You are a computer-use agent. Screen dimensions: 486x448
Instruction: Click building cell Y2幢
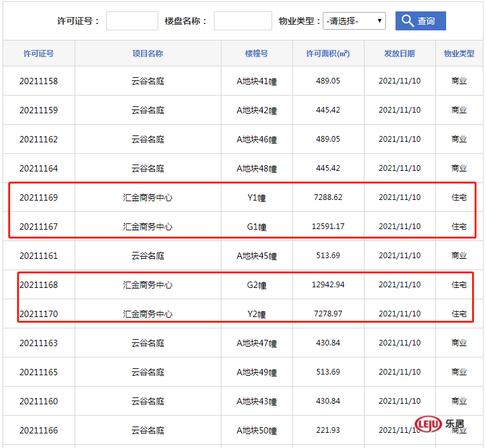pyautogui.click(x=257, y=314)
